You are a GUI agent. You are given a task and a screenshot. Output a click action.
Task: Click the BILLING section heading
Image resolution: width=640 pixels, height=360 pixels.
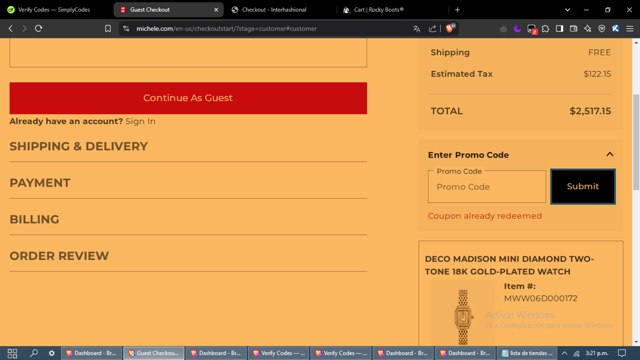pos(34,219)
